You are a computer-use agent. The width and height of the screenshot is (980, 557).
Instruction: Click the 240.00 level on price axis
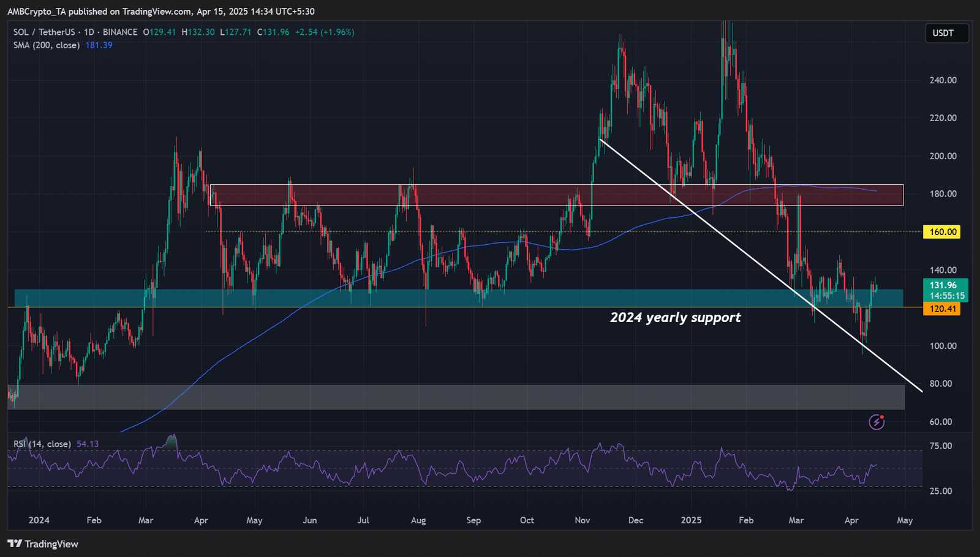(943, 80)
